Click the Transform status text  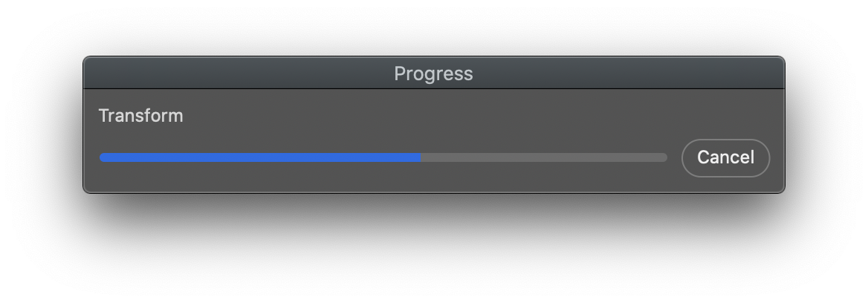pos(140,116)
